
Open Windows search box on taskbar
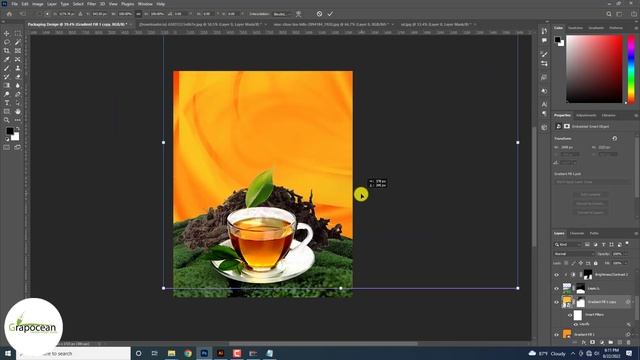tap(74, 353)
